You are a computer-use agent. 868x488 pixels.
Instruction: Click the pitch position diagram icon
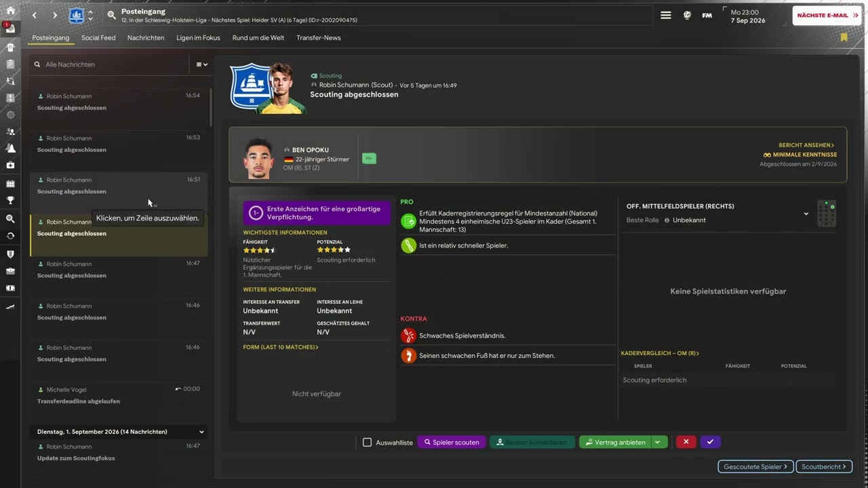(x=827, y=213)
